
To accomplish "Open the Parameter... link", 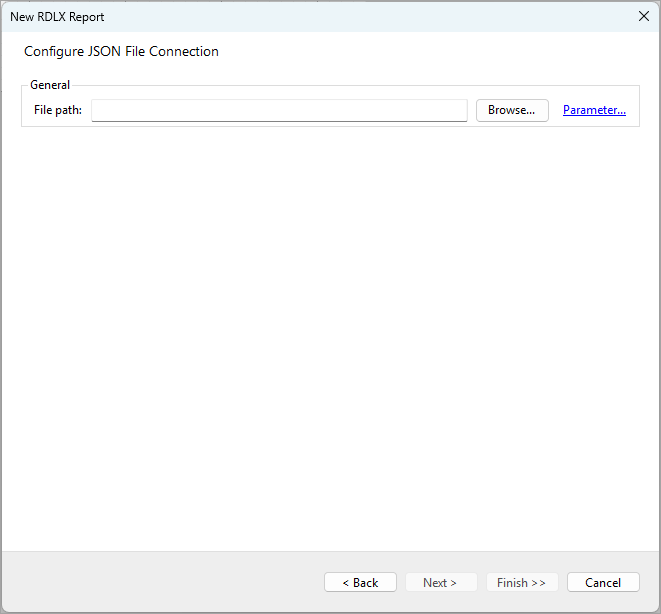I will [594, 110].
